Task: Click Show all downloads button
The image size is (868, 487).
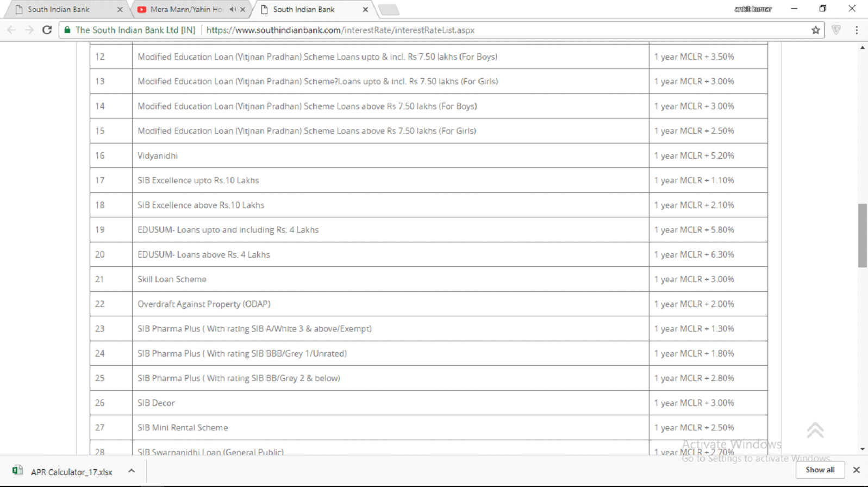Action: point(820,470)
